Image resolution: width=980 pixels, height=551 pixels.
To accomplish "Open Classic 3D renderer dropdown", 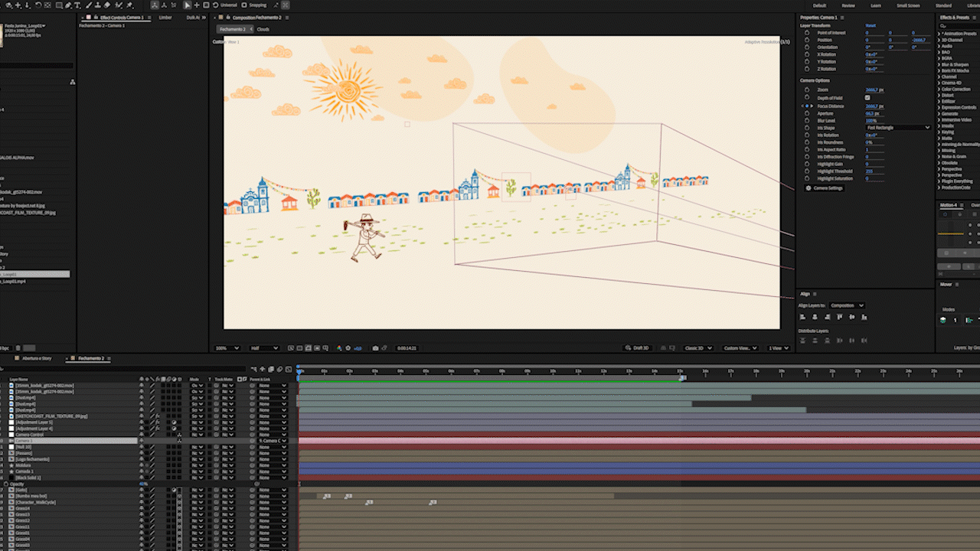I will coord(697,347).
